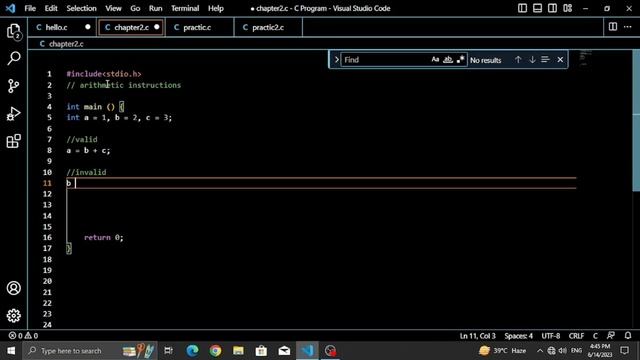This screenshot has width=640, height=360.
Task: Click the notifications bell in status bar
Action: (x=628, y=336)
